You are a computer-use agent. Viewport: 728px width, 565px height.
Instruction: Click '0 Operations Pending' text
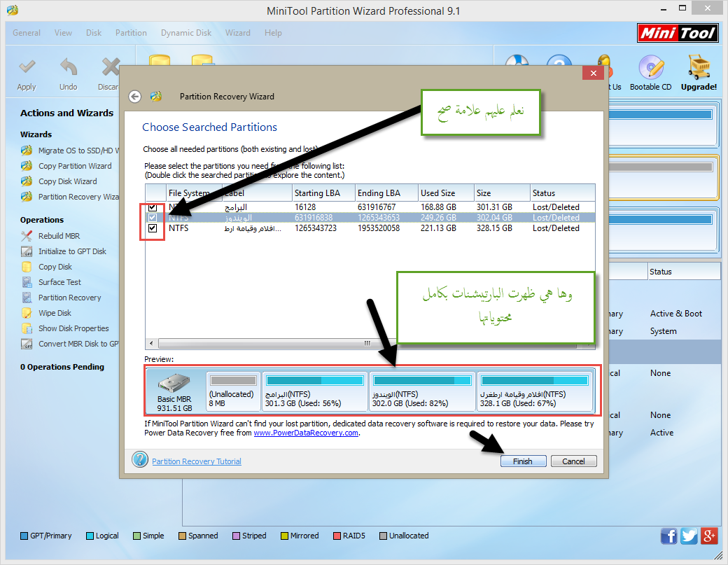tap(62, 367)
